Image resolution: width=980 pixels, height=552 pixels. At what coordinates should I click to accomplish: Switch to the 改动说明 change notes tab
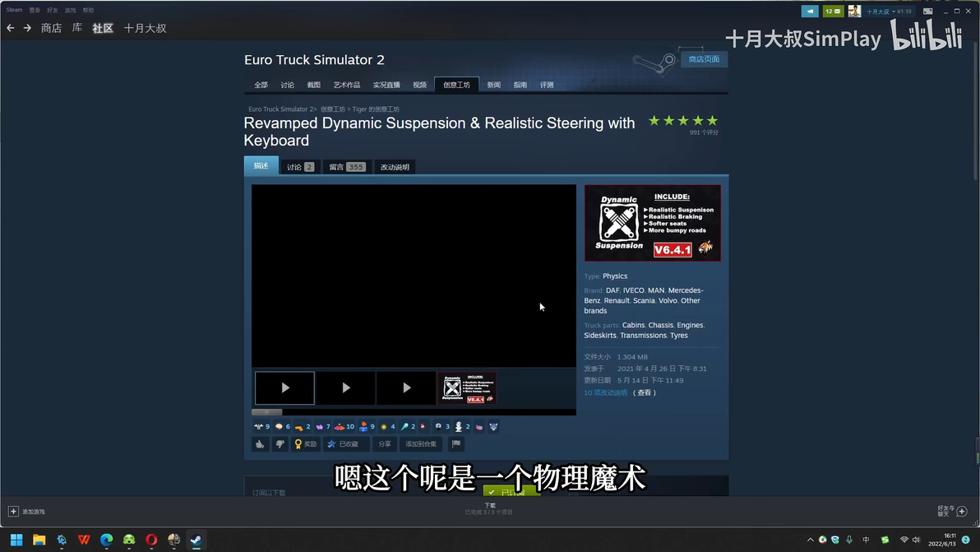coord(395,167)
